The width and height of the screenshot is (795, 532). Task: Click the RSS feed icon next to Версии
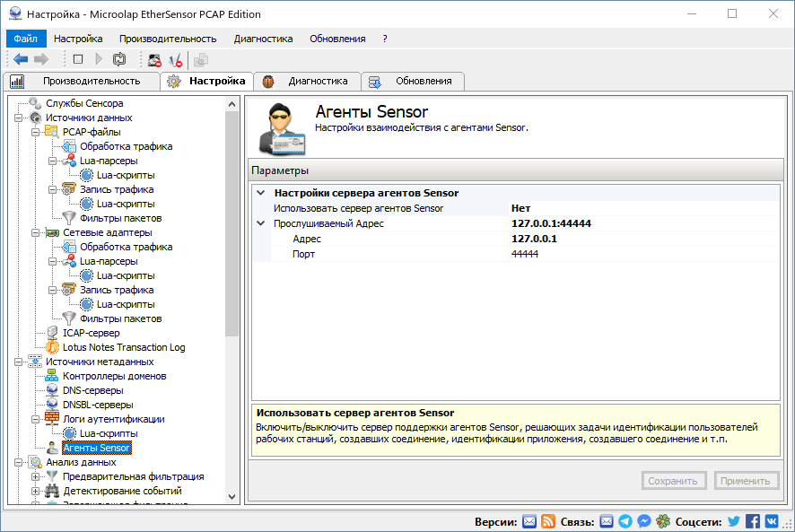click(548, 521)
